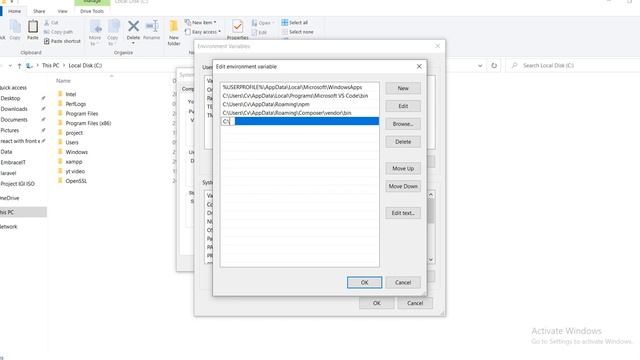
Task: Select the Windows folder
Action: (x=76, y=152)
